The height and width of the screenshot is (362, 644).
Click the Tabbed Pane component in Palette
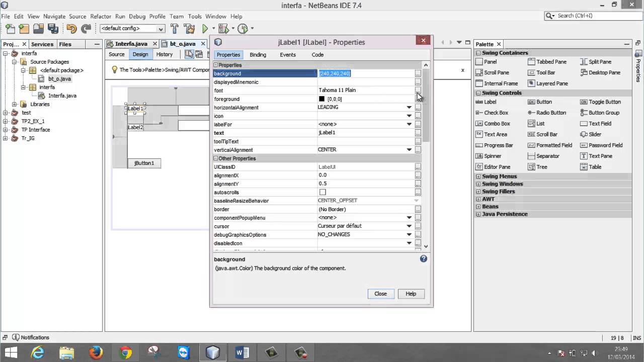coord(547,61)
